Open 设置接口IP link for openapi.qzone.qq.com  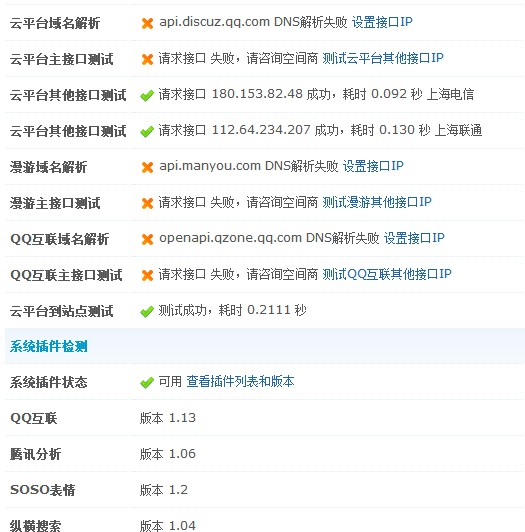(414, 238)
